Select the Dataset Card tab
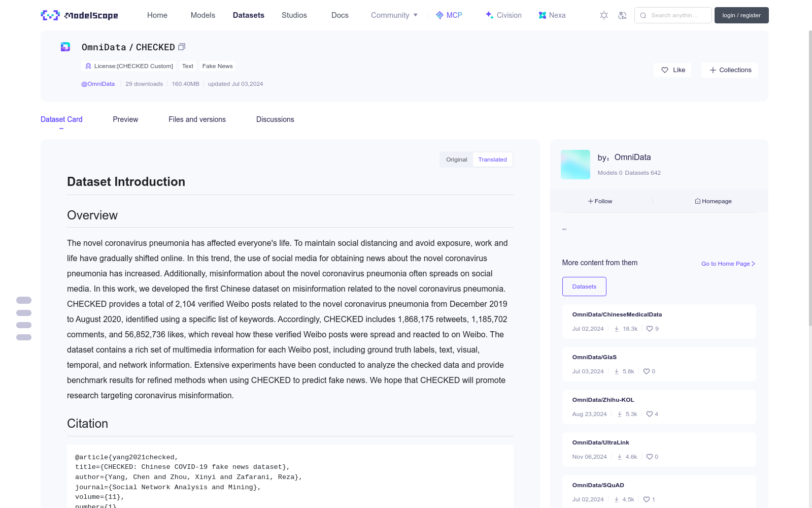Screen dimensions: 812x508 click(x=61, y=119)
